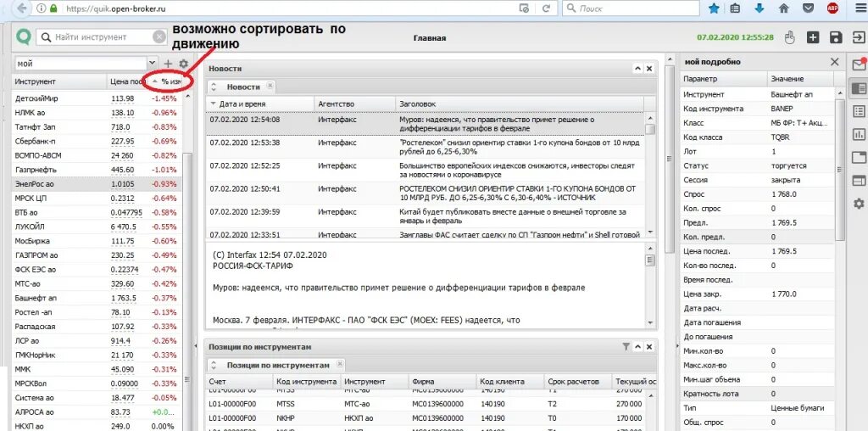The width and height of the screenshot is (868, 431).
Task: Close the 'Позиции по инструментам' panel
Action: tap(649, 347)
